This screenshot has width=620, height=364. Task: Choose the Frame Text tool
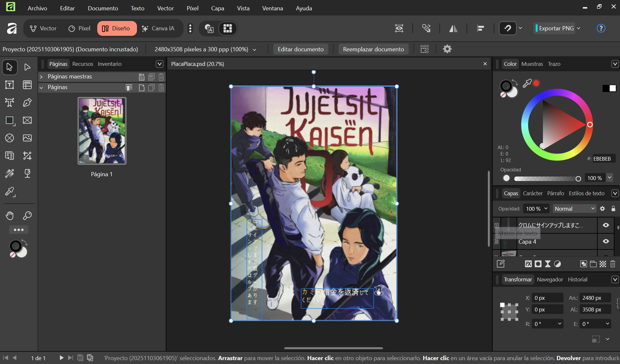[x=9, y=85]
